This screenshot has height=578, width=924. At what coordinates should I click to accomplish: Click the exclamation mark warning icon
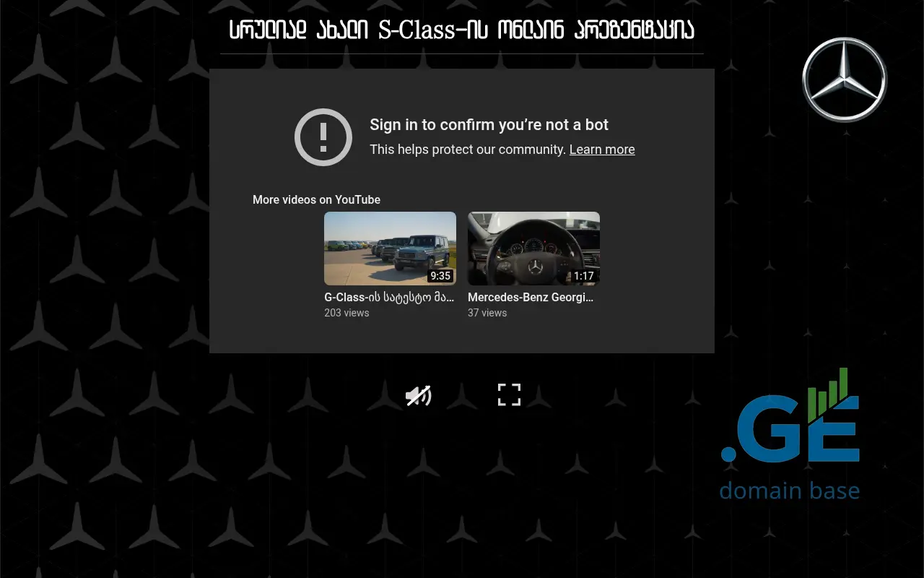tap(323, 137)
